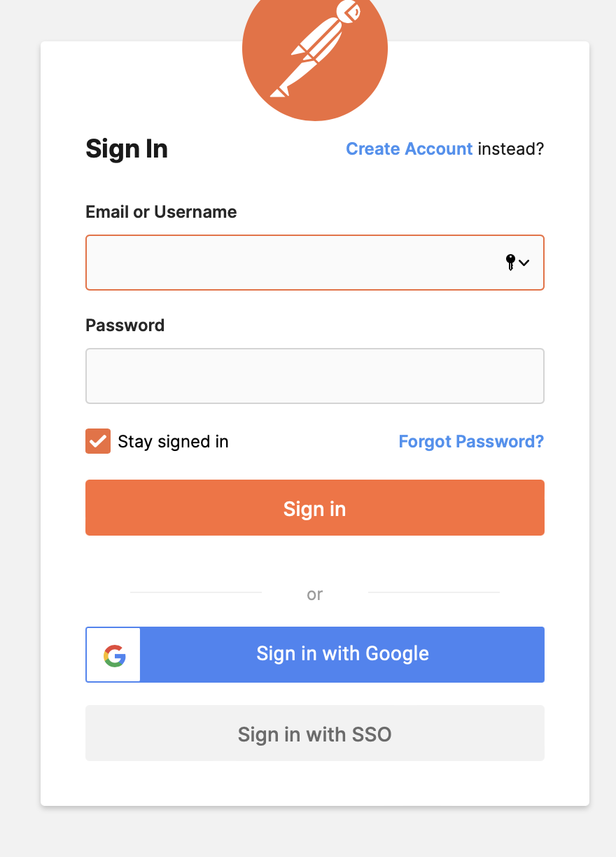
Task: Select Sign in with SSO
Action: point(315,733)
